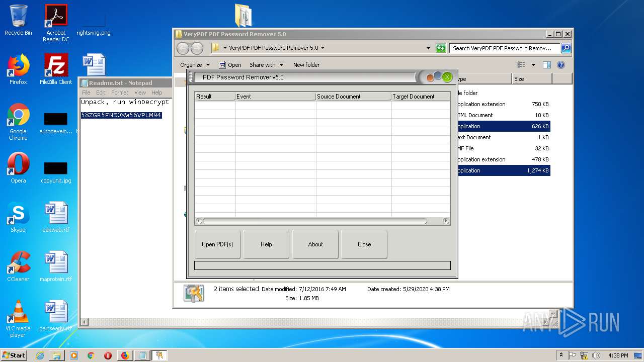This screenshot has height=362, width=644.
Task: Click the Explorer search field
Action: point(505,48)
